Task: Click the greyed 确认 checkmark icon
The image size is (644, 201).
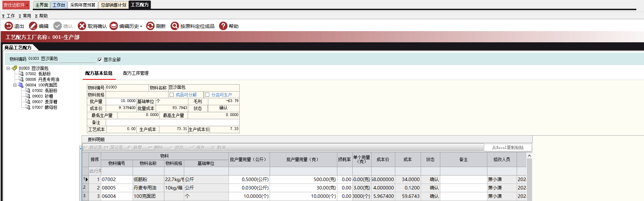Action: coord(58,26)
